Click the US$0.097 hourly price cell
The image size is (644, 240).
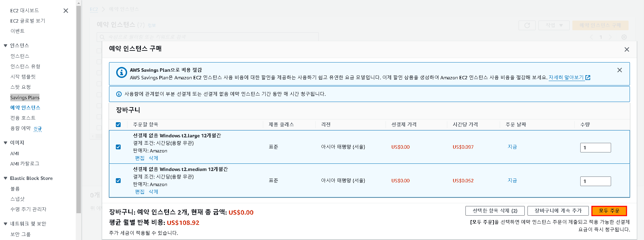click(x=463, y=147)
